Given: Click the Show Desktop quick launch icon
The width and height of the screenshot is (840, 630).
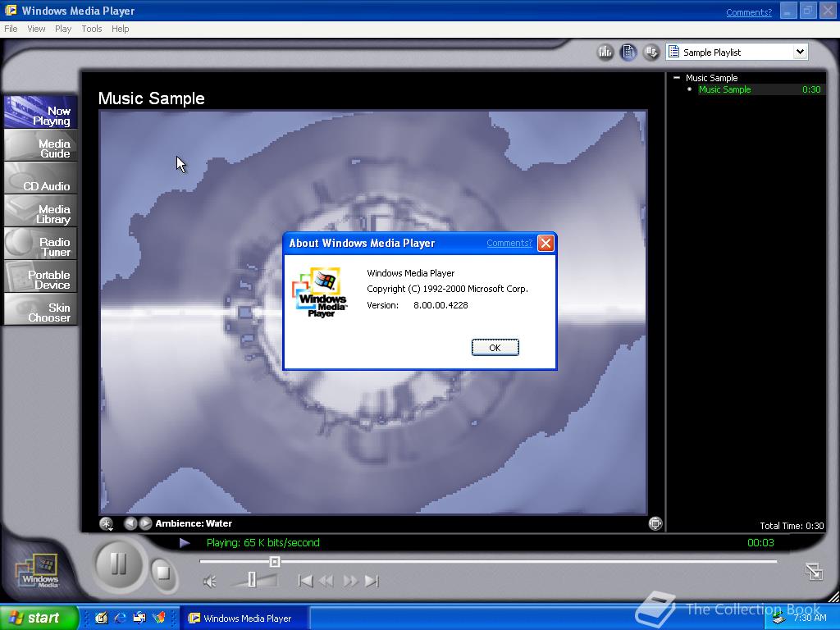Looking at the screenshot, I should click(101, 618).
